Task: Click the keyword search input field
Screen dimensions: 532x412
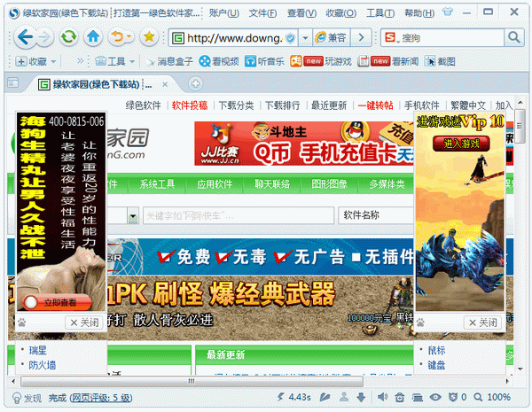Action: click(x=239, y=215)
